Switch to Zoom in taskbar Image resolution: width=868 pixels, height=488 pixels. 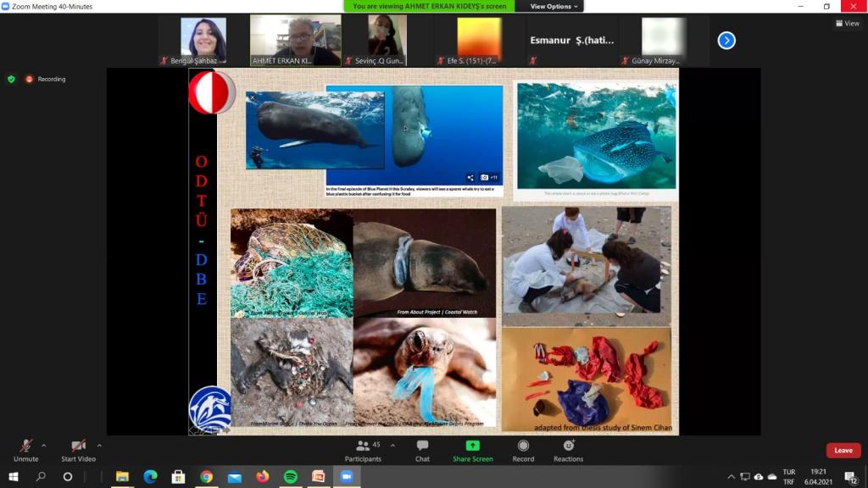pos(347,476)
